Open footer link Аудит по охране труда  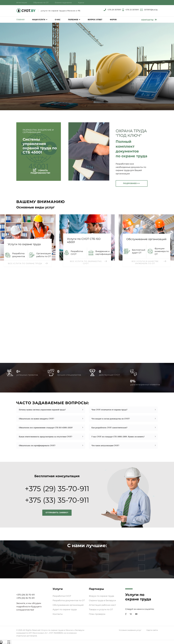(x=65, y=610)
